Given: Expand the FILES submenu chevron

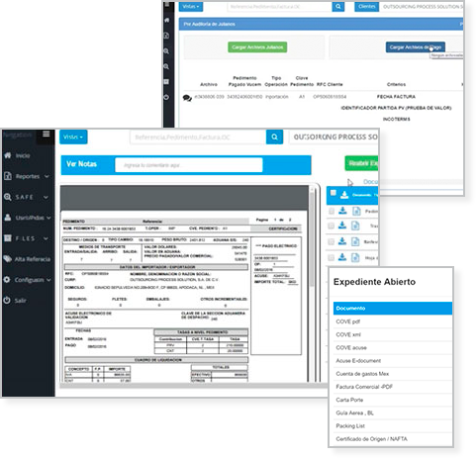Looking at the screenshot, I should 46,238.
